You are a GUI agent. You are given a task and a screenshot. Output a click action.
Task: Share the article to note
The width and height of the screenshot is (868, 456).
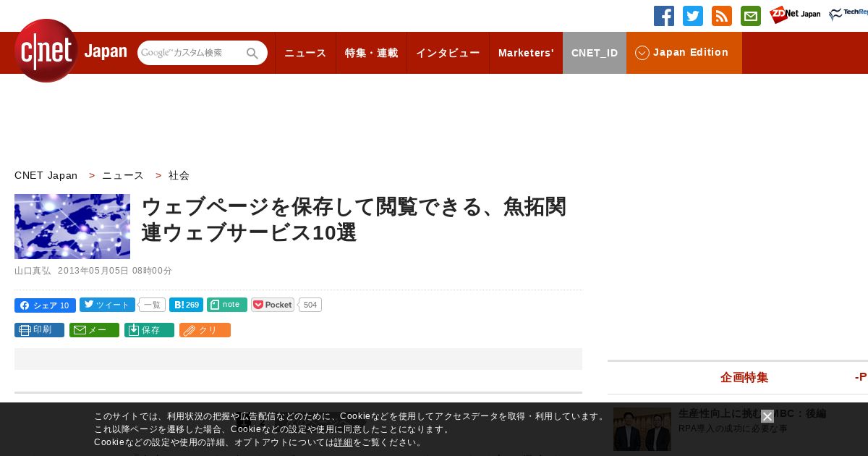click(227, 305)
